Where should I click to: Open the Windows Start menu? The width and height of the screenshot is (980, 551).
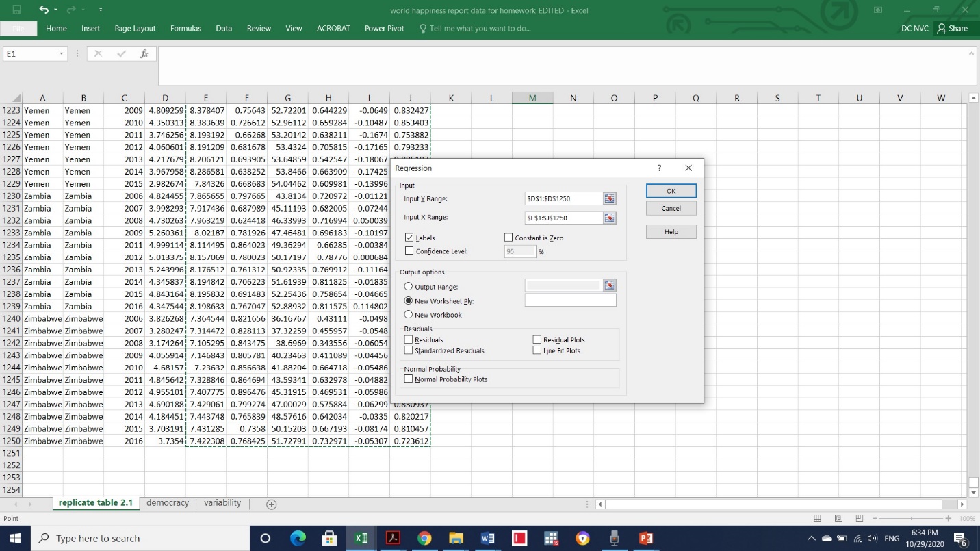[x=15, y=539]
